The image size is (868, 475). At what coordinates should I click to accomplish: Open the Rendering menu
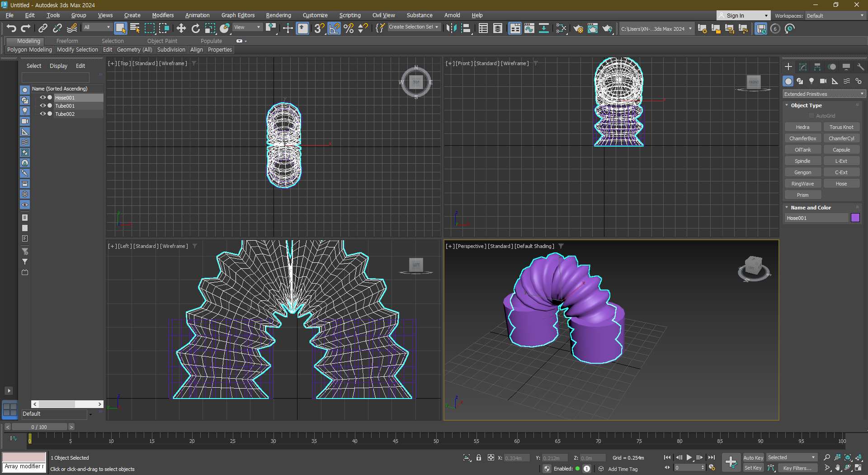click(278, 15)
